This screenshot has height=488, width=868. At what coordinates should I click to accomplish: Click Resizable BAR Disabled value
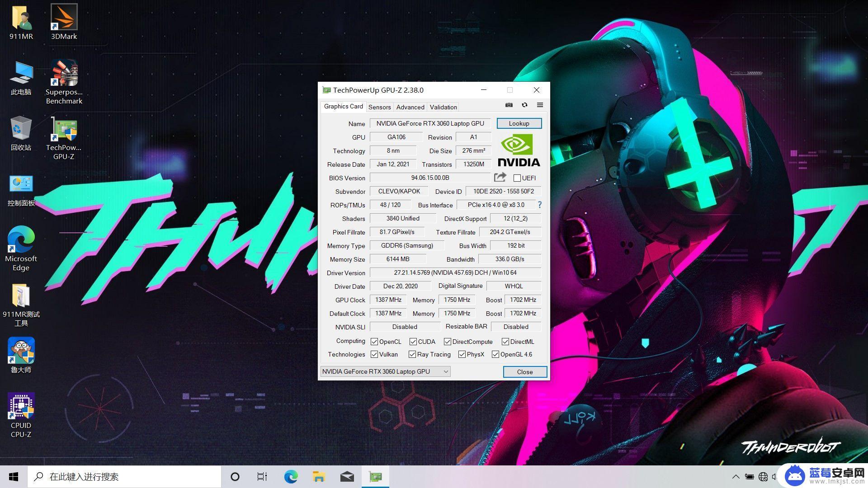click(516, 327)
